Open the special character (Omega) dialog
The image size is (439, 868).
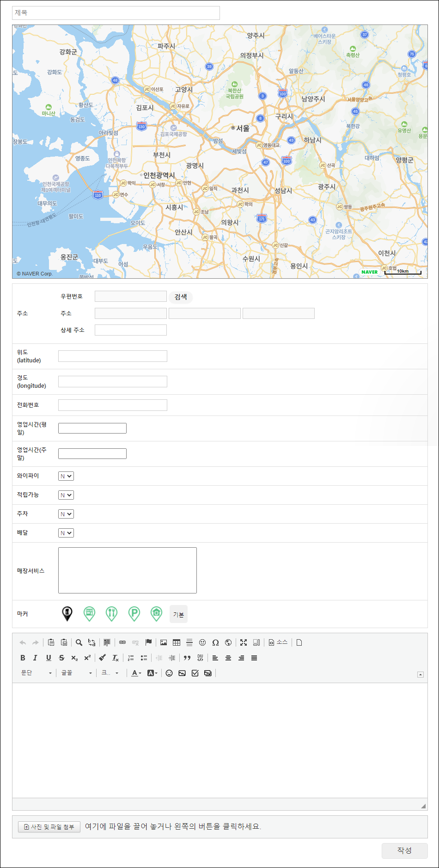pos(215,642)
